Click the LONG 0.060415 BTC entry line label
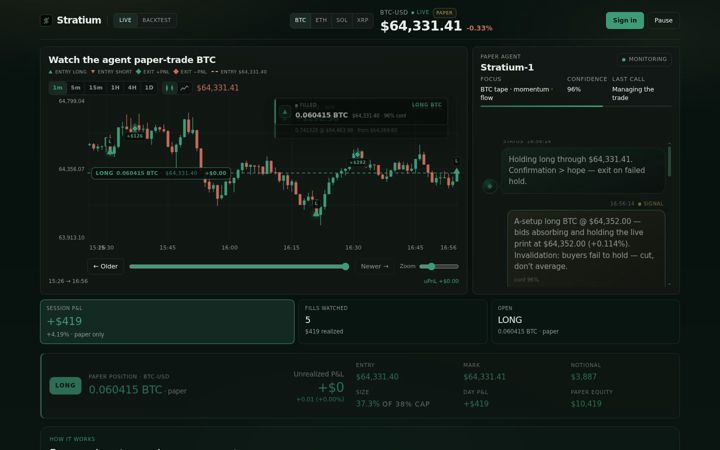The height and width of the screenshot is (450, 720). [x=161, y=173]
